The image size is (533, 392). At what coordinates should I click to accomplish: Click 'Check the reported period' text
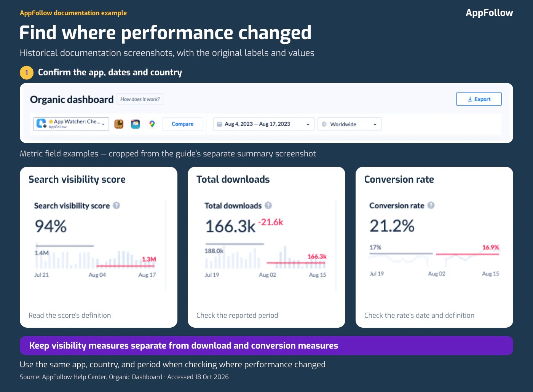tap(237, 316)
